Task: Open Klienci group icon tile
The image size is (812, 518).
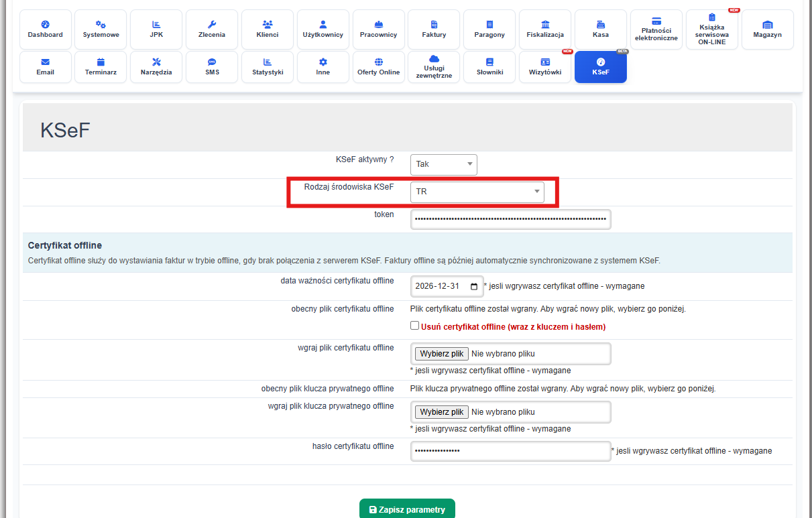Action: click(268, 29)
